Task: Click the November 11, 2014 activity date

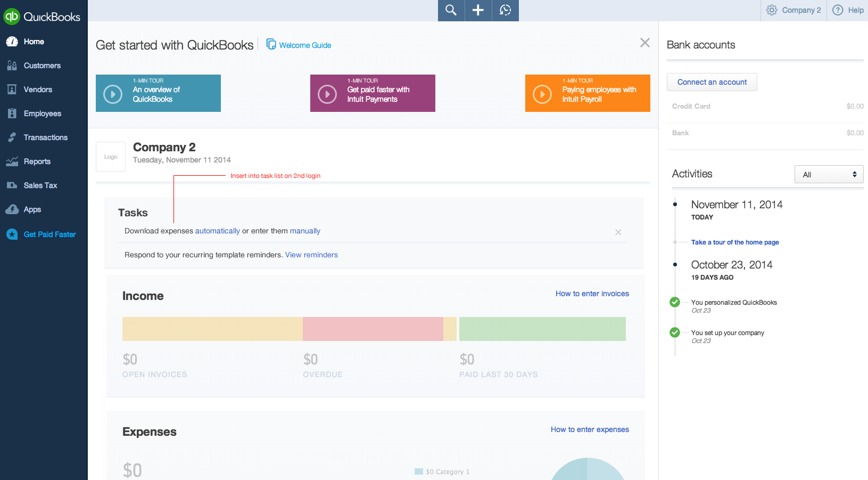Action: pos(737,205)
